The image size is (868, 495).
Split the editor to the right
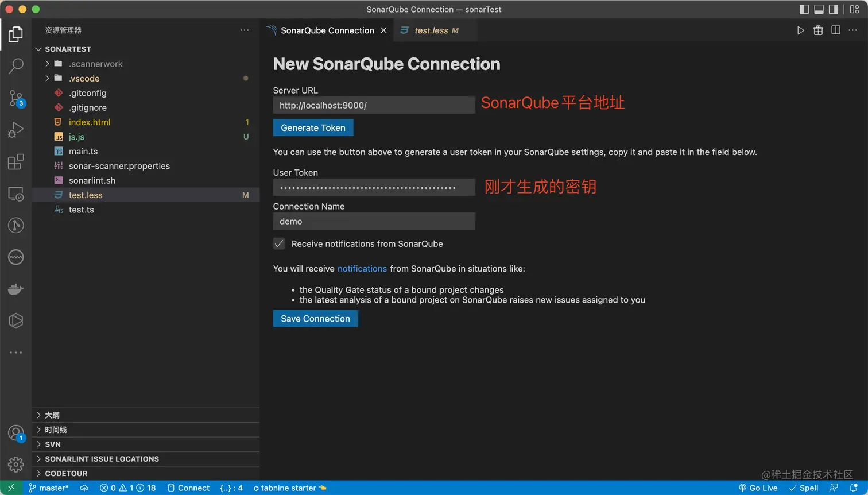(836, 30)
